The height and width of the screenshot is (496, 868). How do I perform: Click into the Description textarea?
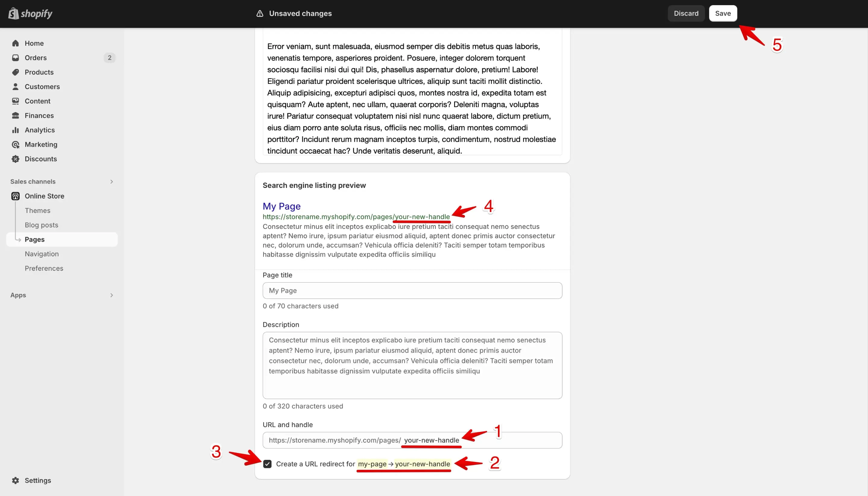[x=412, y=366]
